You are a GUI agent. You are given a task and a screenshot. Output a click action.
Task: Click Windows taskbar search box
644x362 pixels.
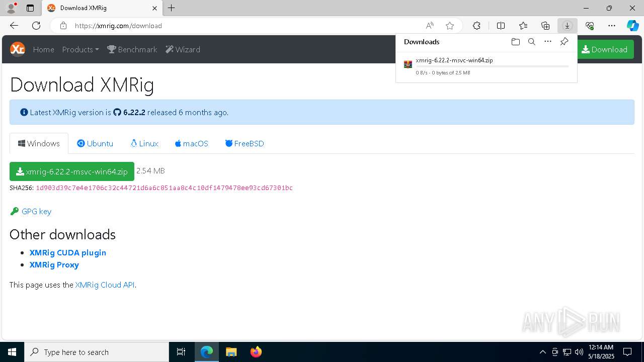click(x=97, y=352)
